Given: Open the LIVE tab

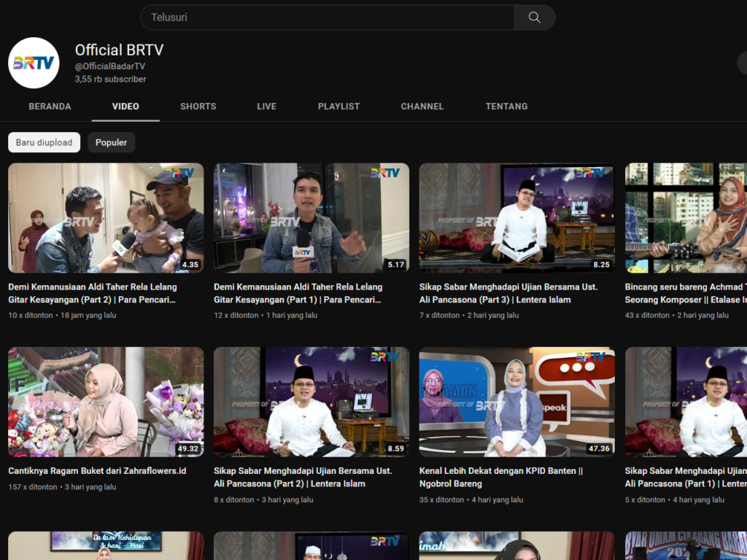Looking at the screenshot, I should pyautogui.click(x=266, y=106).
